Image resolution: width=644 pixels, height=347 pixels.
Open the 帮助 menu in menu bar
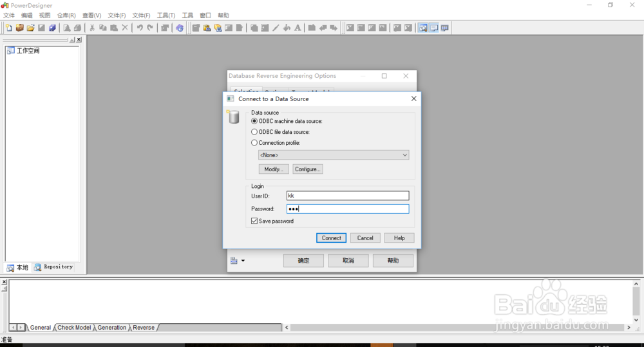[223, 15]
